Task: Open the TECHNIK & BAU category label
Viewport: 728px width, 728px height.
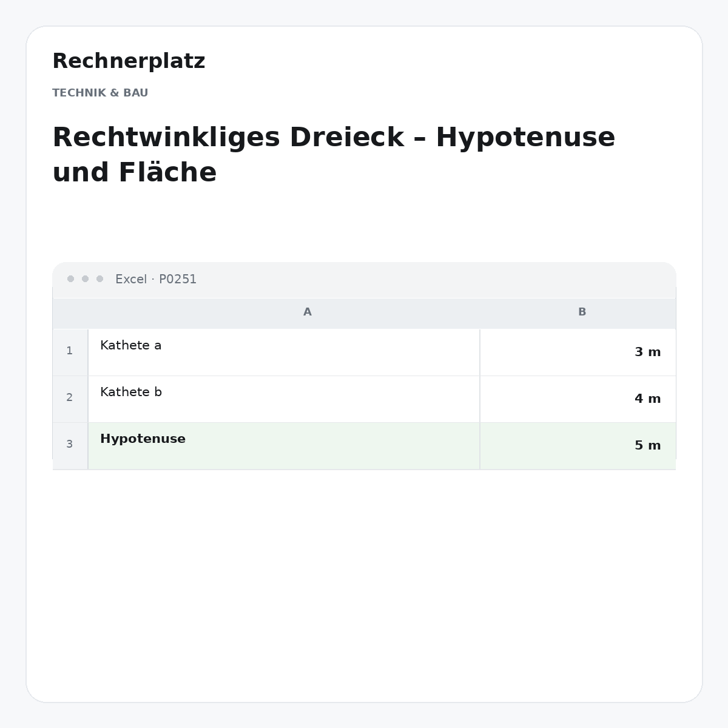Action: coord(100,93)
